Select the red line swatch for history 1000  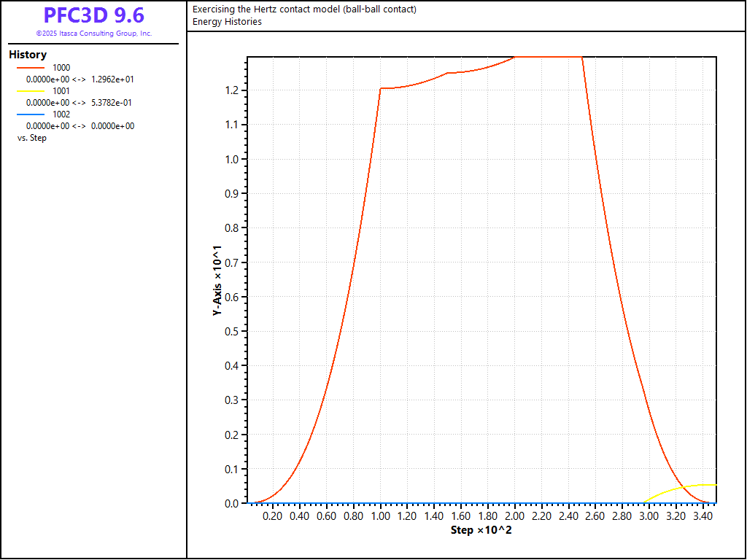[x=30, y=68]
